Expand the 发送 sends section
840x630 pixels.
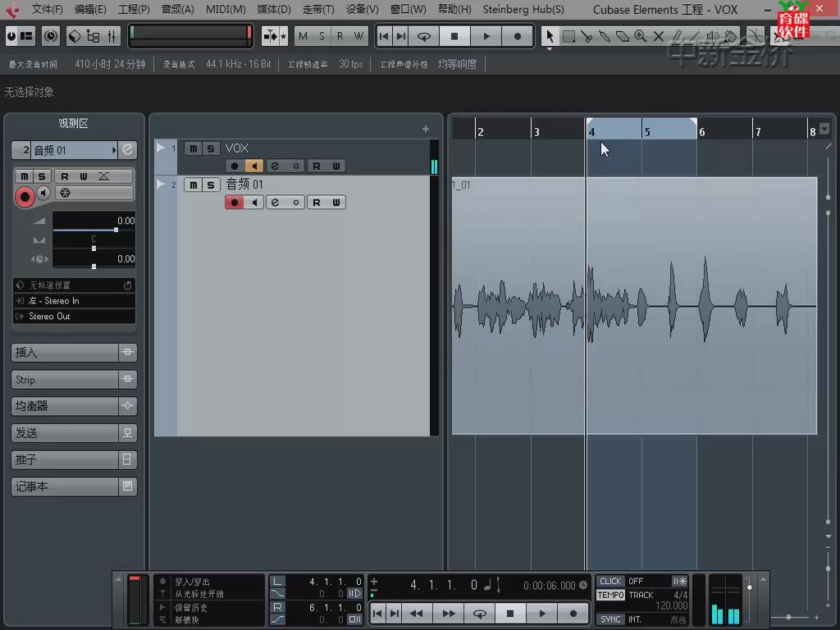[73, 433]
